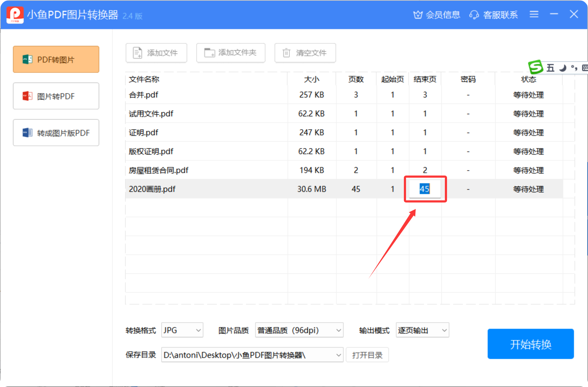Click the 添加文件 button
The height and width of the screenshot is (387, 588).
156,53
